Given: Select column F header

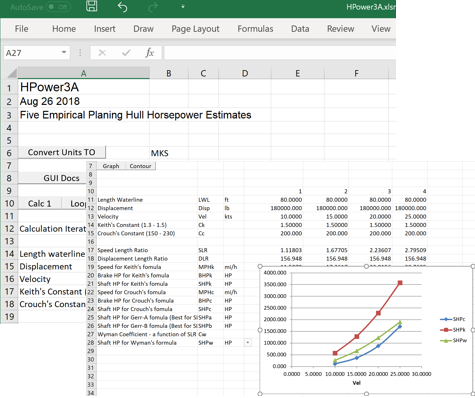Looking at the screenshot, I should pos(356,73).
